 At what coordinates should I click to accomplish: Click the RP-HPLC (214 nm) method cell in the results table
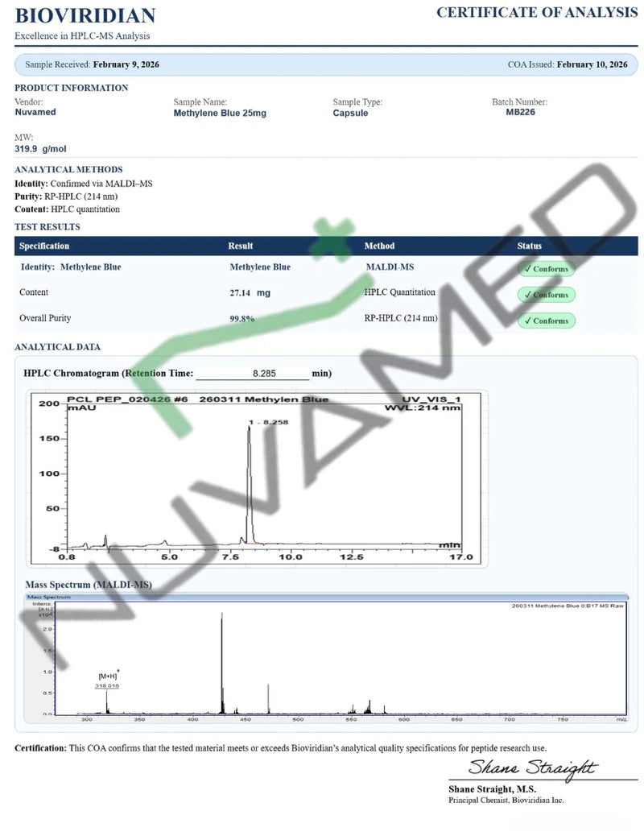(401, 318)
